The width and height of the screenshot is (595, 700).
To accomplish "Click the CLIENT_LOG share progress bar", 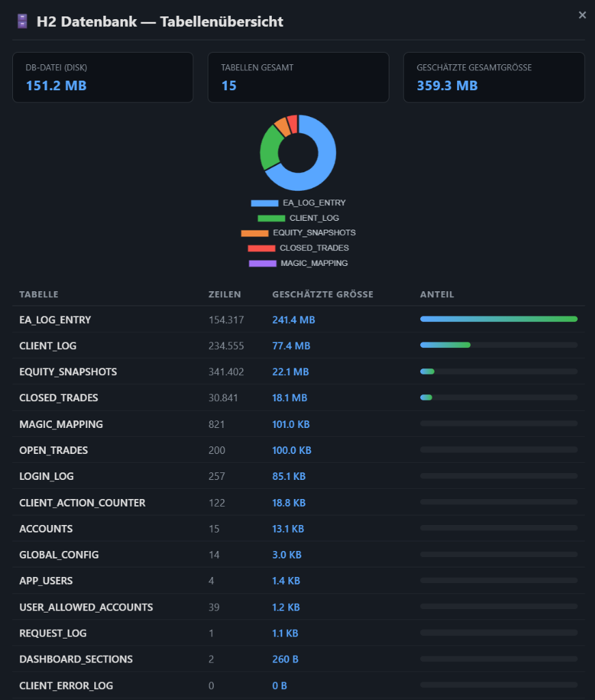I will click(499, 345).
